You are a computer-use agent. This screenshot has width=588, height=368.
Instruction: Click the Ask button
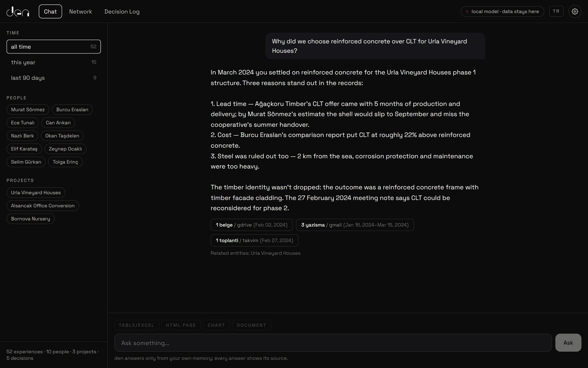[x=568, y=343]
